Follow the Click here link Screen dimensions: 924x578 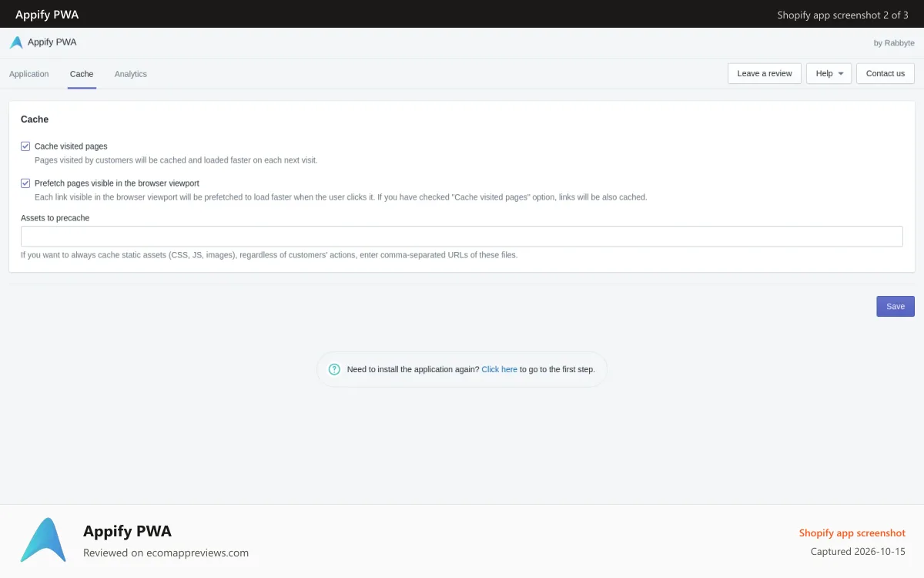point(500,369)
